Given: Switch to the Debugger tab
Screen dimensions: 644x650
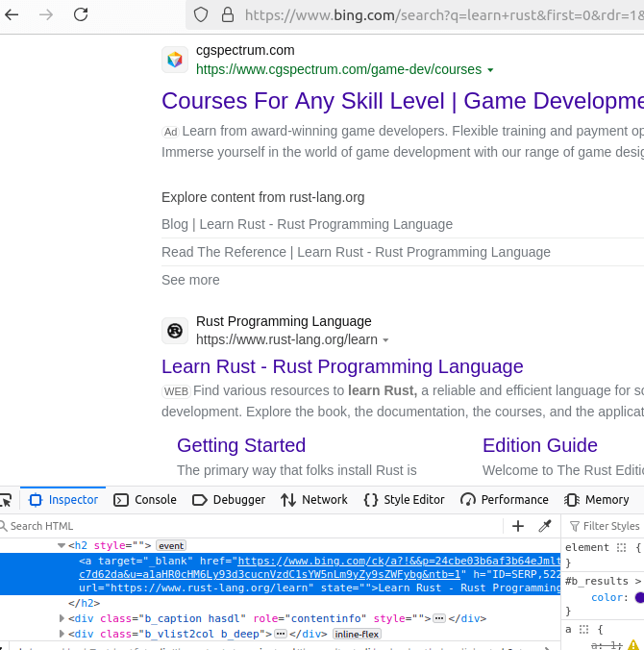Looking at the screenshot, I should 229,500.
